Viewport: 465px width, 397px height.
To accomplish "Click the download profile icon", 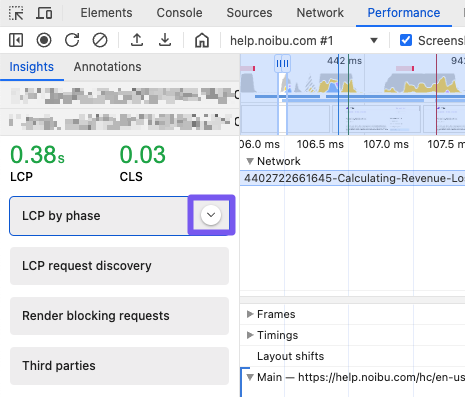I will click(165, 40).
